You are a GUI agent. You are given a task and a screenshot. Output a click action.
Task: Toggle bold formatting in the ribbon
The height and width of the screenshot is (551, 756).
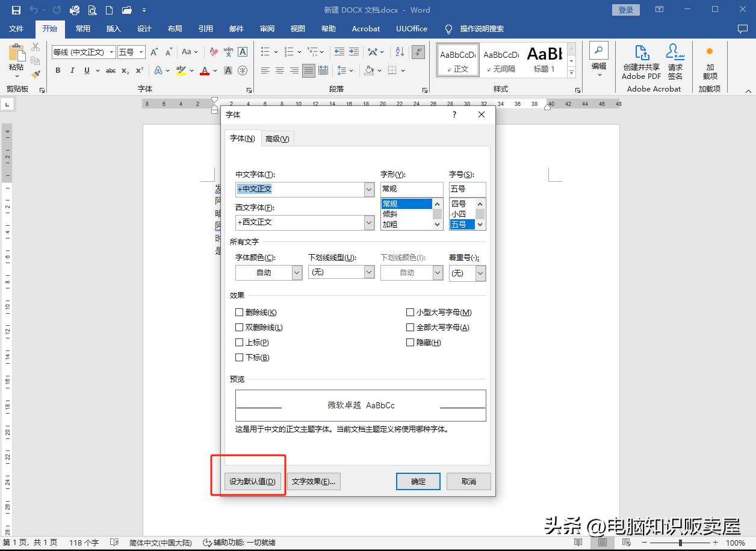(58, 70)
